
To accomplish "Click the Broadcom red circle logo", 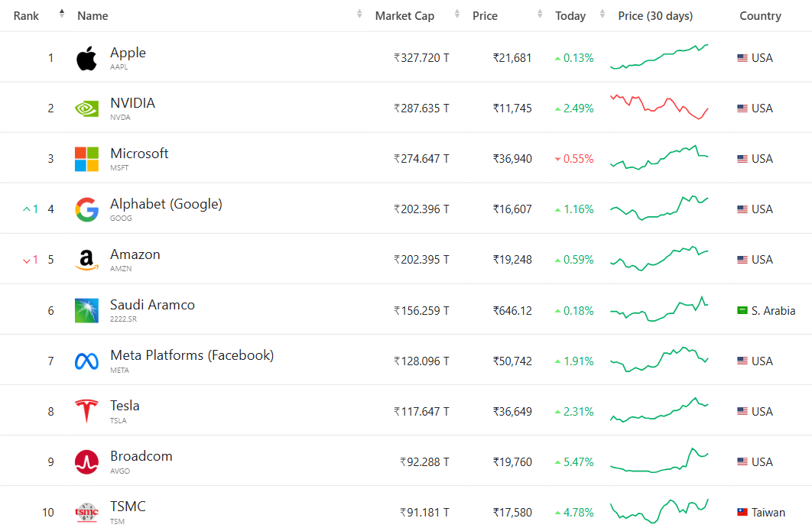I will [86, 461].
